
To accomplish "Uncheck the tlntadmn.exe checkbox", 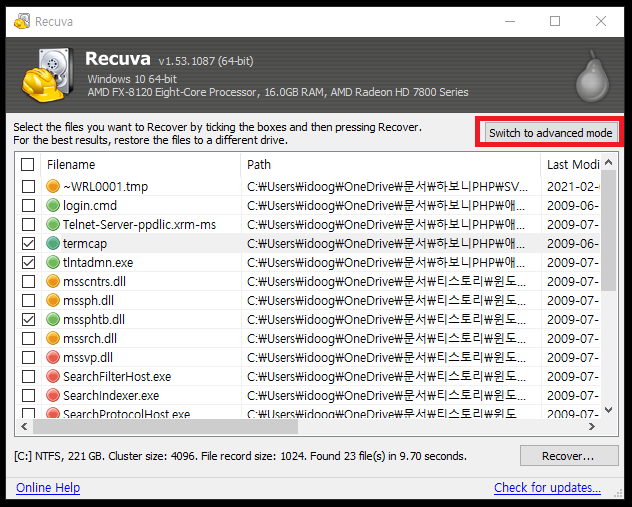I will click(x=28, y=262).
